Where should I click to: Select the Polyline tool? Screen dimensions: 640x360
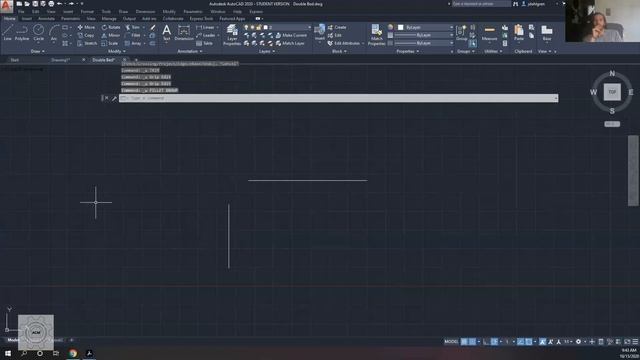tap(22, 32)
